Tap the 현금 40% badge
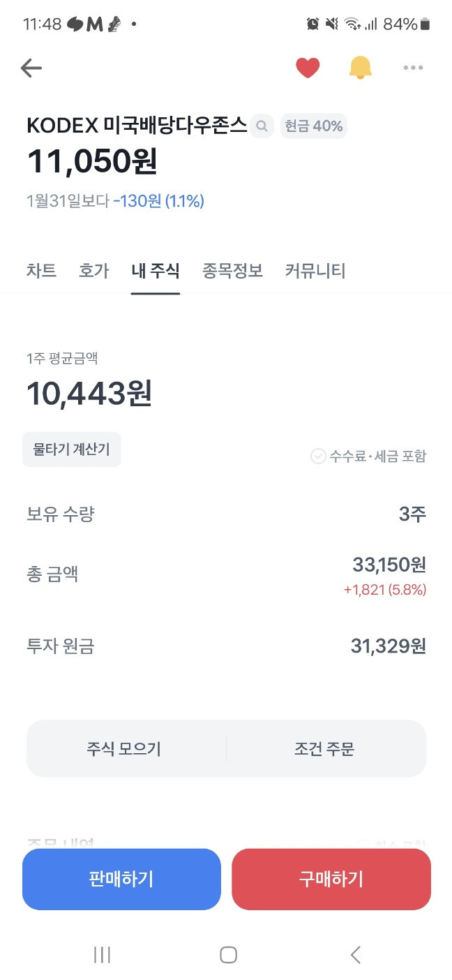The image size is (452, 980). pyautogui.click(x=313, y=126)
